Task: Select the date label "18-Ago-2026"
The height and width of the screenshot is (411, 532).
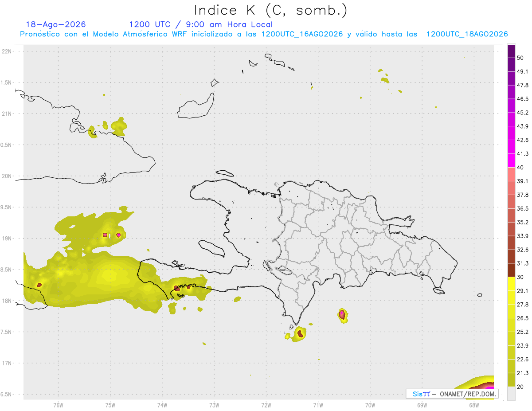Action: tap(56, 24)
